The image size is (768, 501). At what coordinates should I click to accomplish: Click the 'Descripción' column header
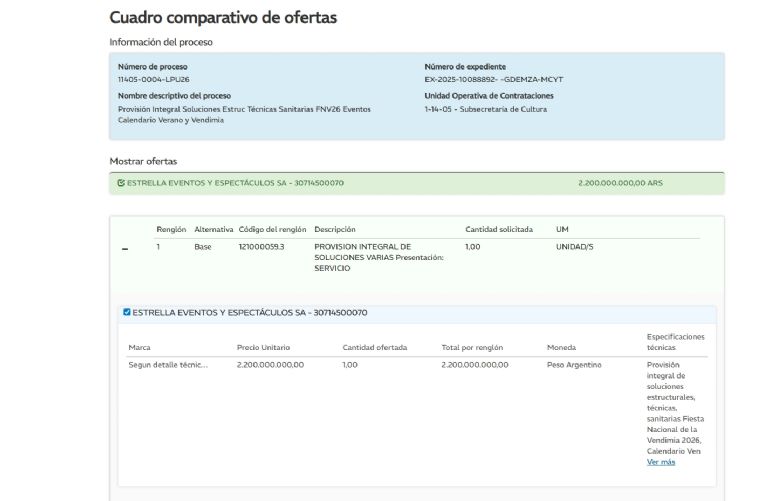pyautogui.click(x=334, y=229)
